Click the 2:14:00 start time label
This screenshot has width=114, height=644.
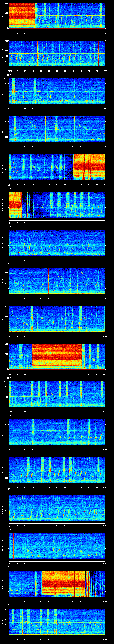[9, 525]
